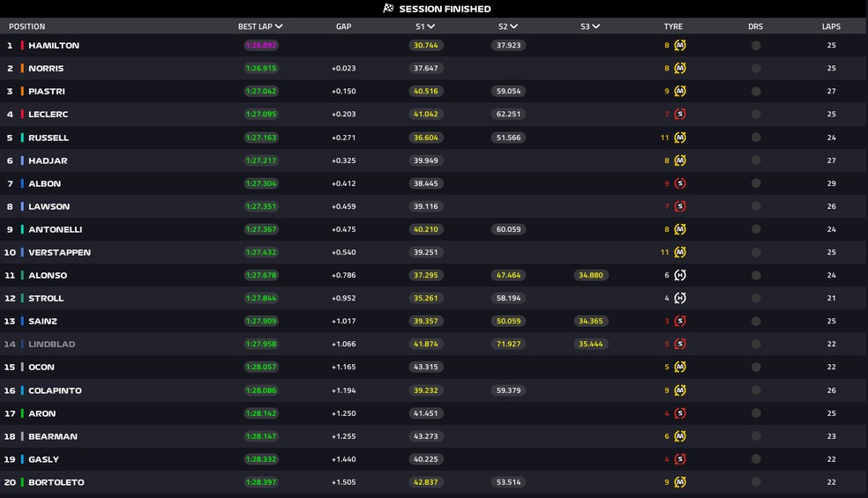Select driver Norris in the timing list
Screen dimensions: 868x498
[46, 68]
